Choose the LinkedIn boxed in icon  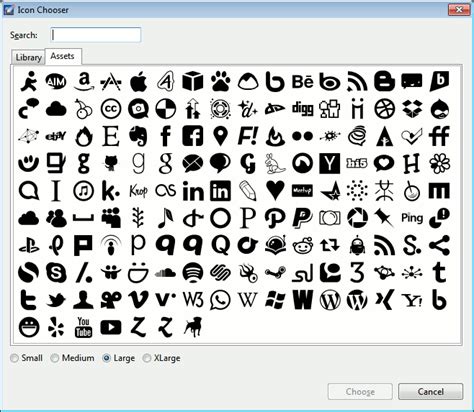tap(220, 191)
